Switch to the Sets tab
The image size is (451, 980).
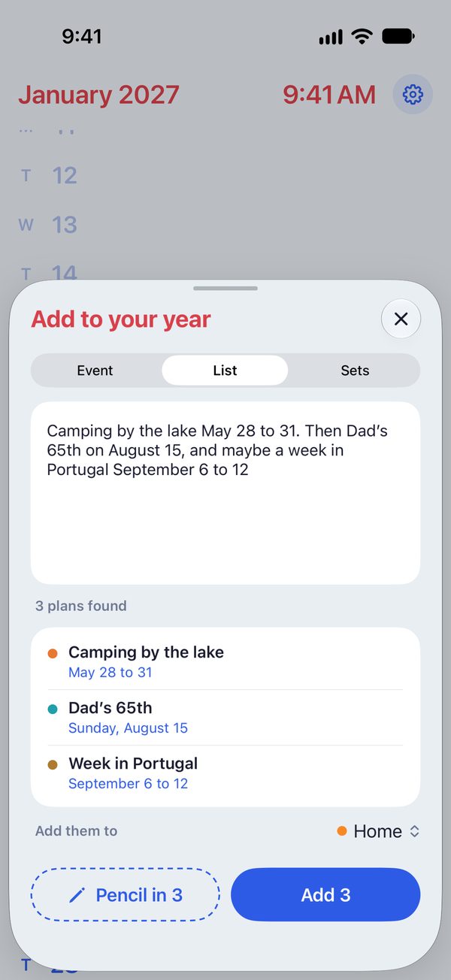[355, 371]
